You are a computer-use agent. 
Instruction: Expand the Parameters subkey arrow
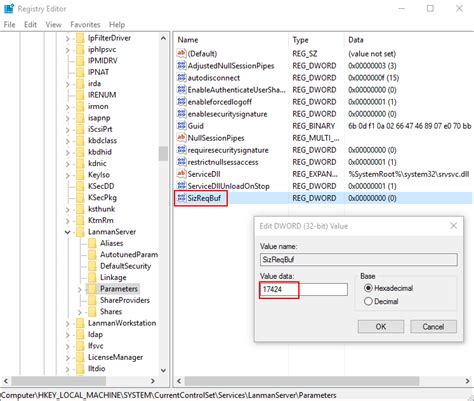tap(80, 289)
